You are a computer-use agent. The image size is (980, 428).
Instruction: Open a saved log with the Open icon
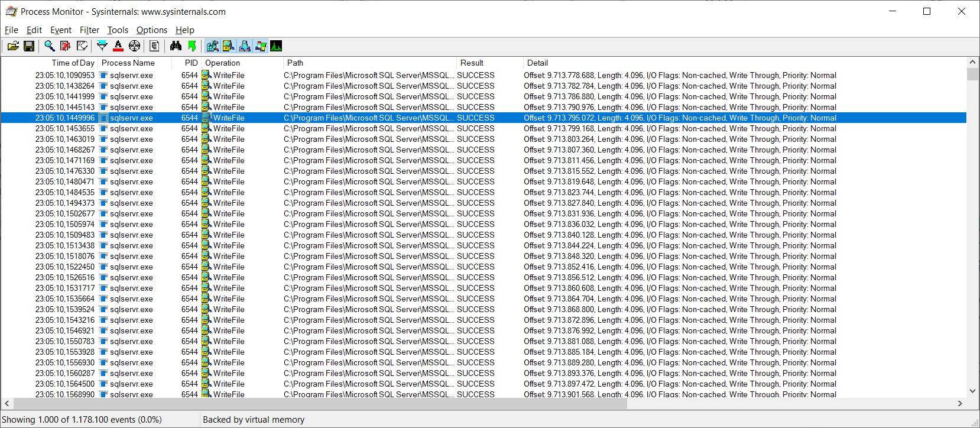point(13,46)
